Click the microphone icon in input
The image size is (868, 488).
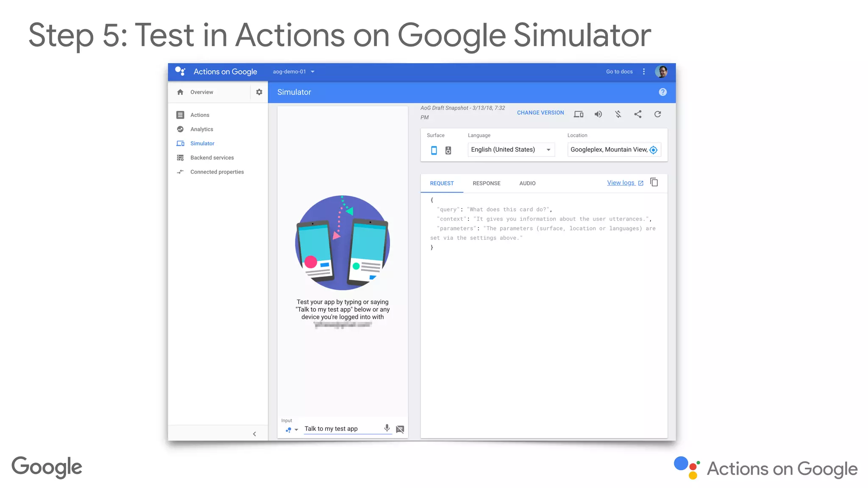tap(387, 428)
